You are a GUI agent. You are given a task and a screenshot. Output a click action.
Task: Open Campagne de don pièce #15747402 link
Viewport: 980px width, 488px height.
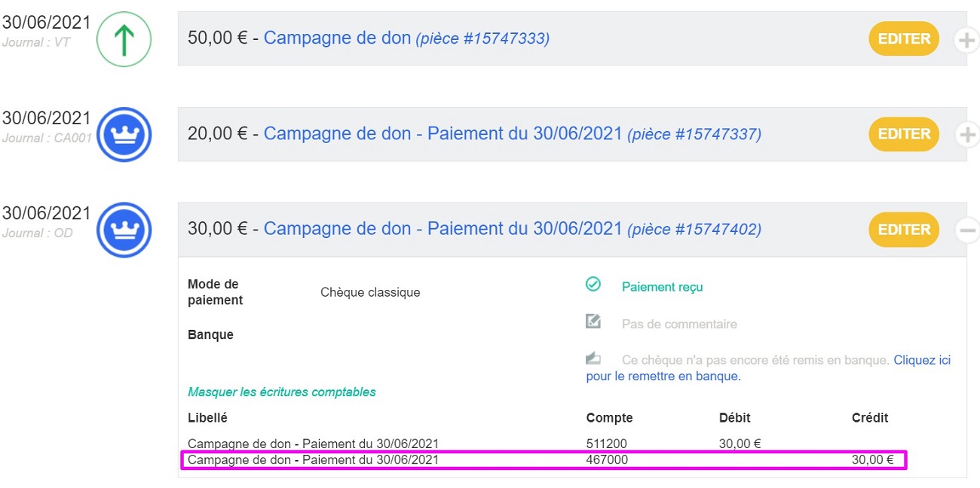coord(513,229)
